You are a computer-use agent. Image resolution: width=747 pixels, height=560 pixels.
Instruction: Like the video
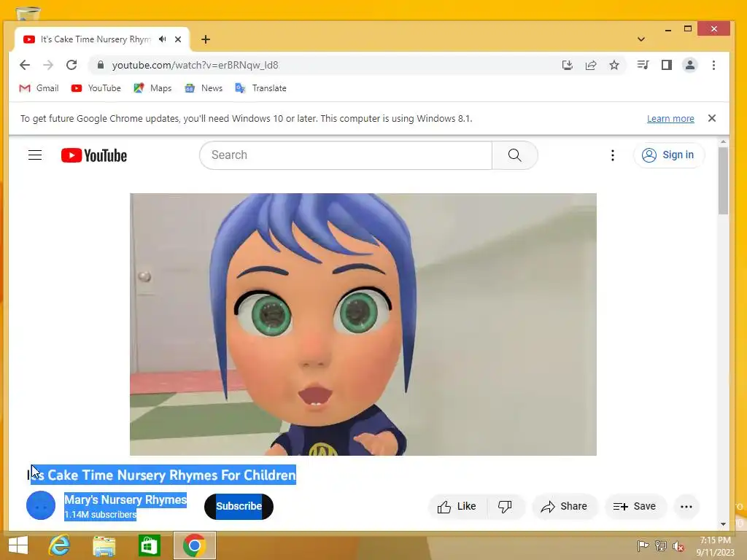(457, 506)
